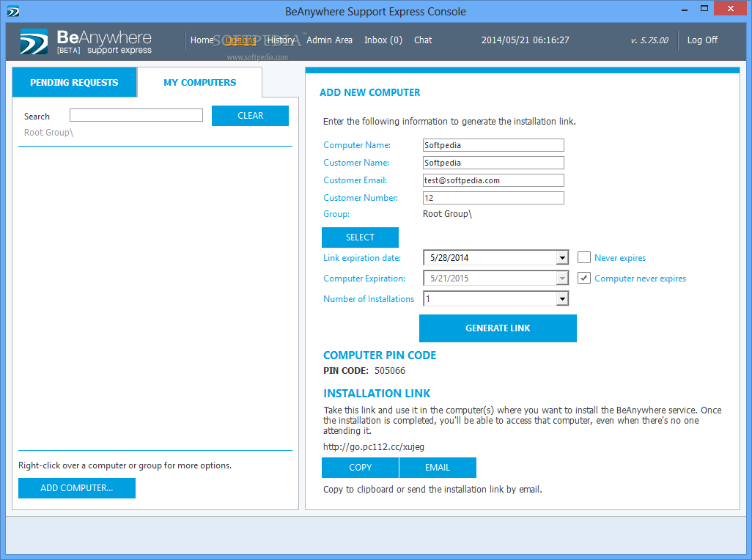Click the date and time display in header
752x560 pixels.
tap(525, 40)
